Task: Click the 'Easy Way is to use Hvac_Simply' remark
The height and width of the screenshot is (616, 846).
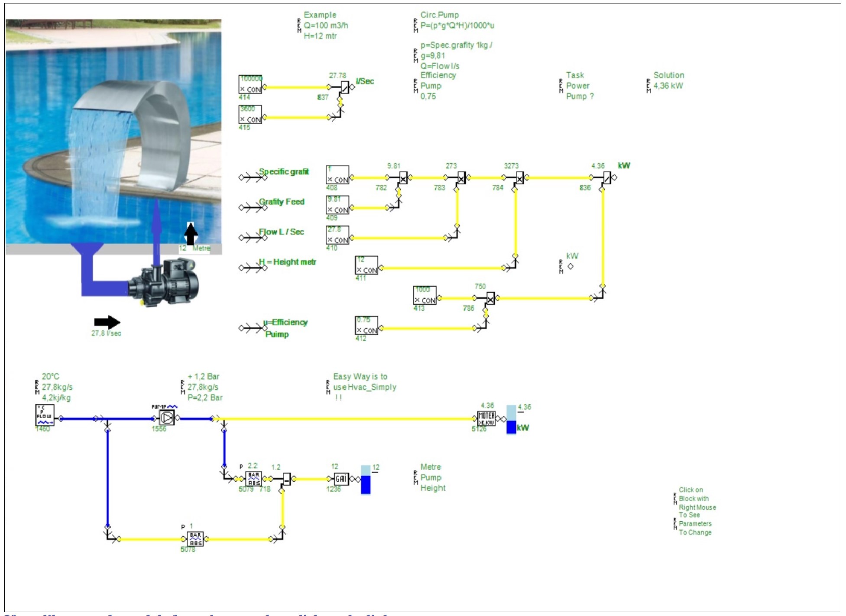Action: [x=364, y=387]
